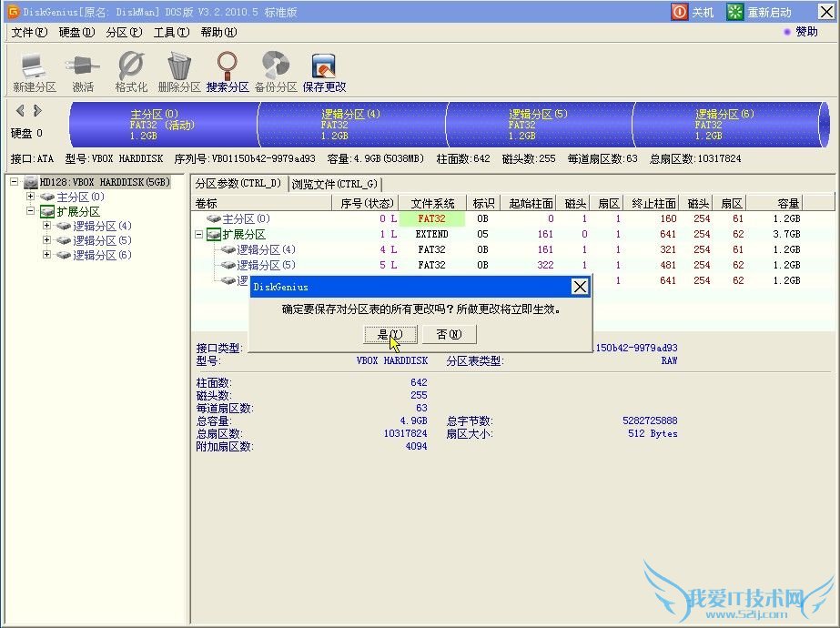Click highlighted FAT32 cell of 主分区(0)
The image size is (840, 628).
click(x=431, y=218)
